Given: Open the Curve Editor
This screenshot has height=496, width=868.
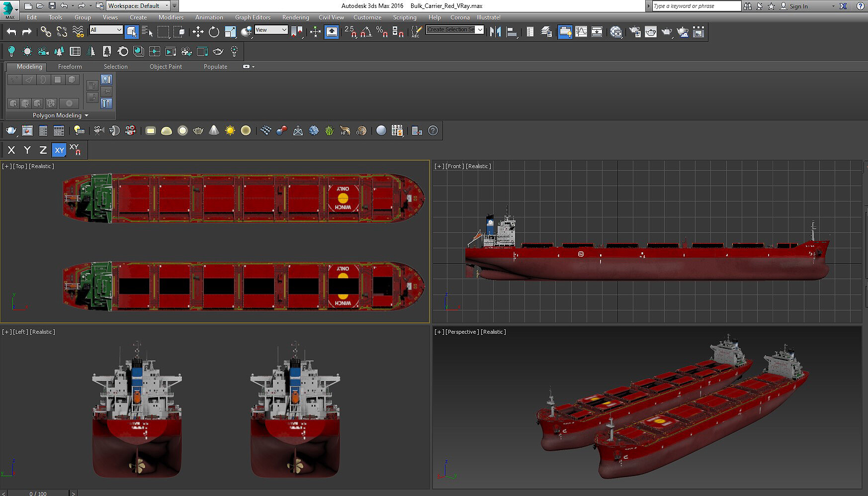Looking at the screenshot, I should [x=581, y=32].
